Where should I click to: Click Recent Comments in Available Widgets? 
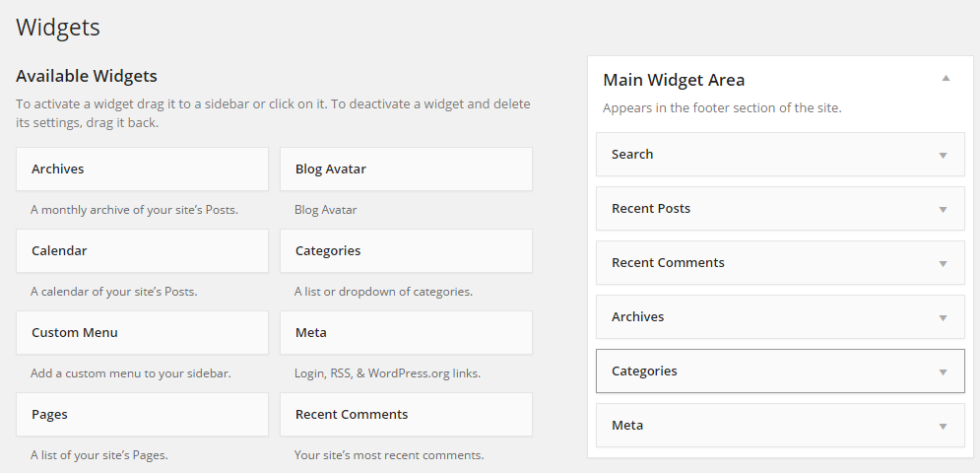(x=406, y=415)
